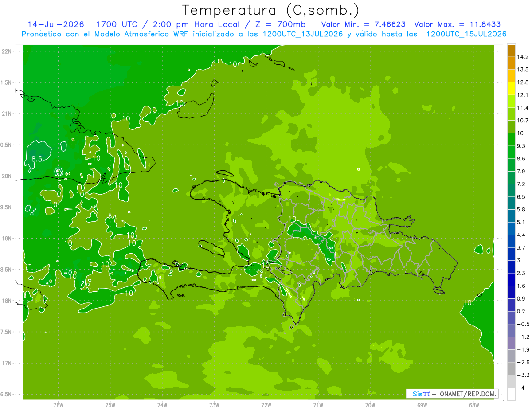532x411 pixels.
Task: Click the '1200UTC_15JUL2026' valid-until timestamp
Action: (x=466, y=34)
